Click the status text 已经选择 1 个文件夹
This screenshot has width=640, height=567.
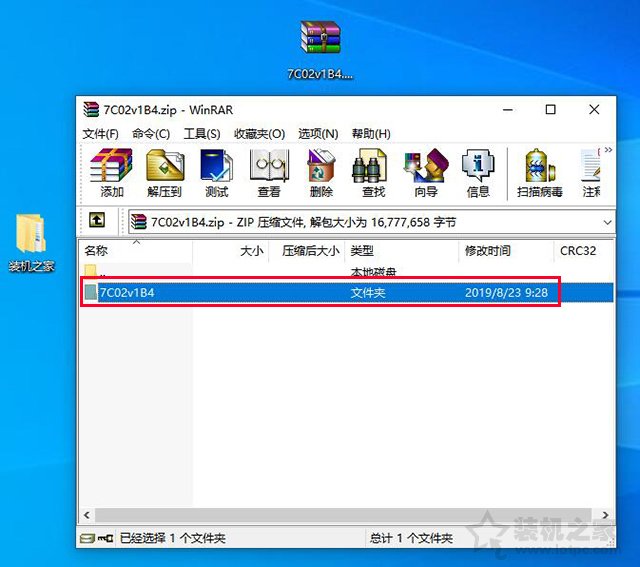pyautogui.click(x=173, y=538)
